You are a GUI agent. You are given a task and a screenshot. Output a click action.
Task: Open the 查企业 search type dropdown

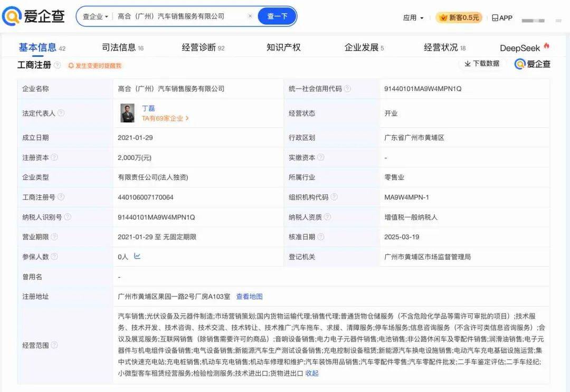(95, 16)
